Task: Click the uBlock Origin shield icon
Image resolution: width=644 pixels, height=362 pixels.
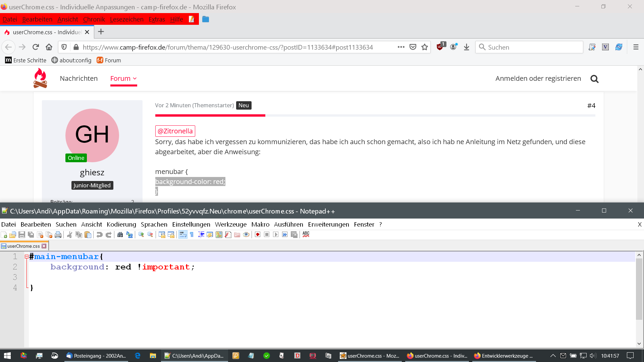Action: click(440, 47)
